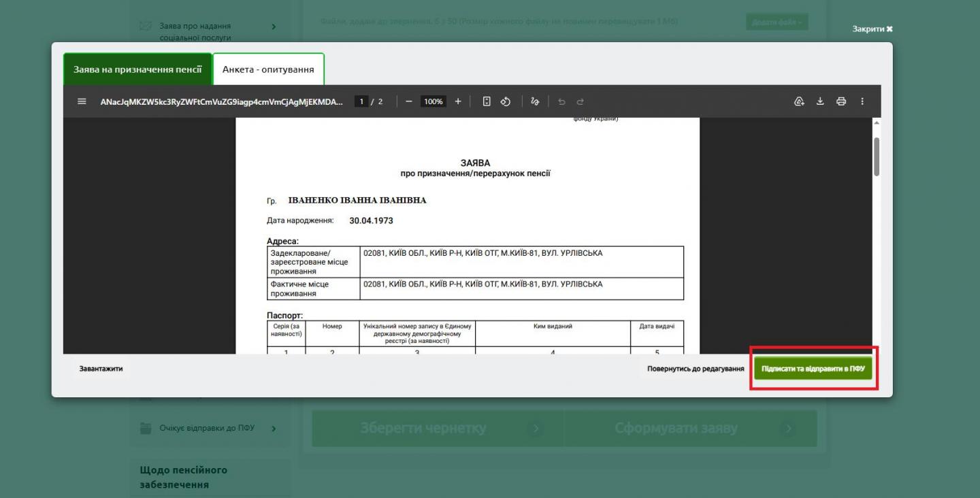Click Сформувати заяву in background page
This screenshot has width=980, height=498.
click(691, 429)
